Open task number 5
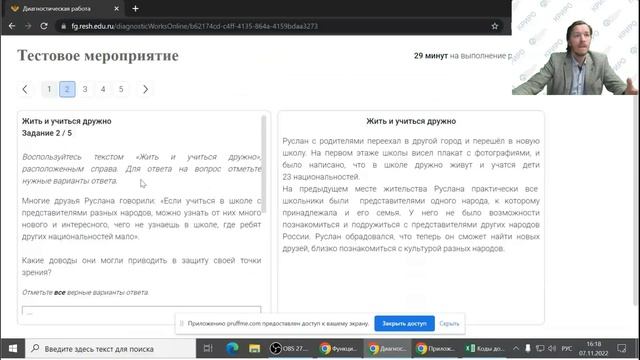Screen dimensions: 640x360 pos(121,89)
